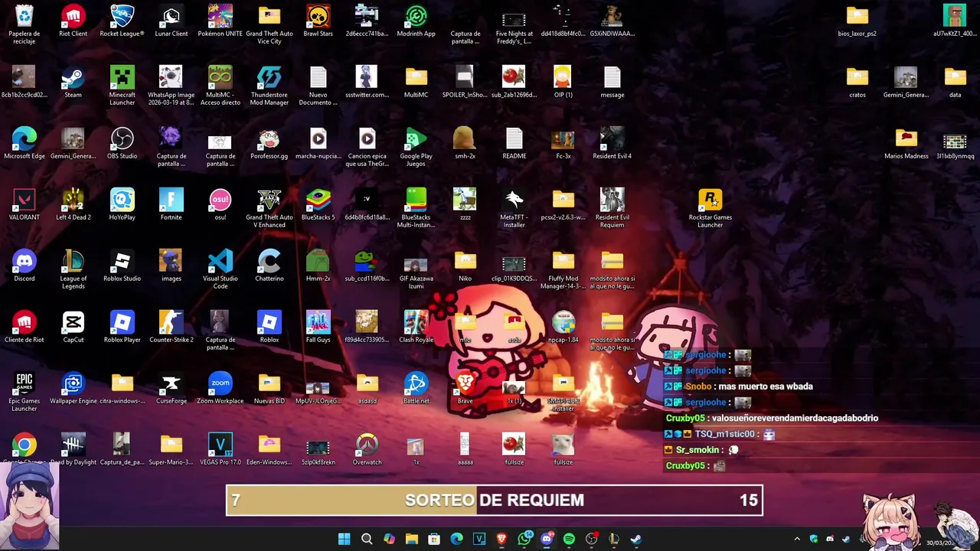Open the Nuevo Documento text file
Screen dimensions: 980x551
point(318,86)
